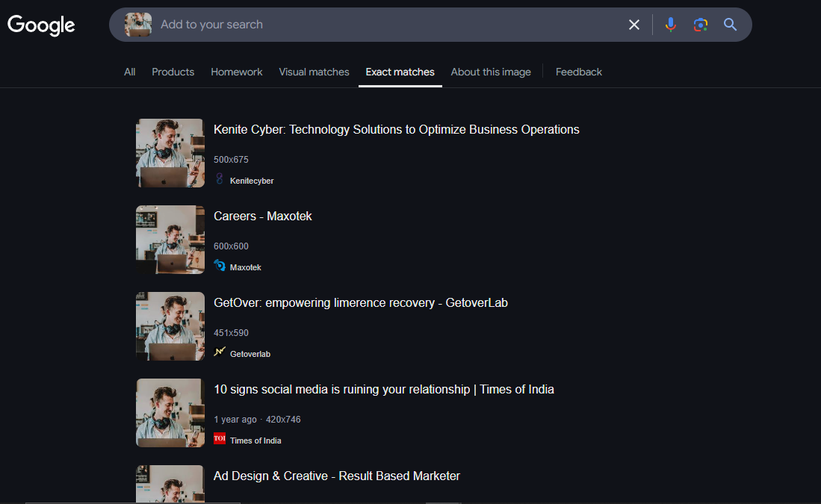
Task: Click the Feedback link
Action: tap(578, 72)
